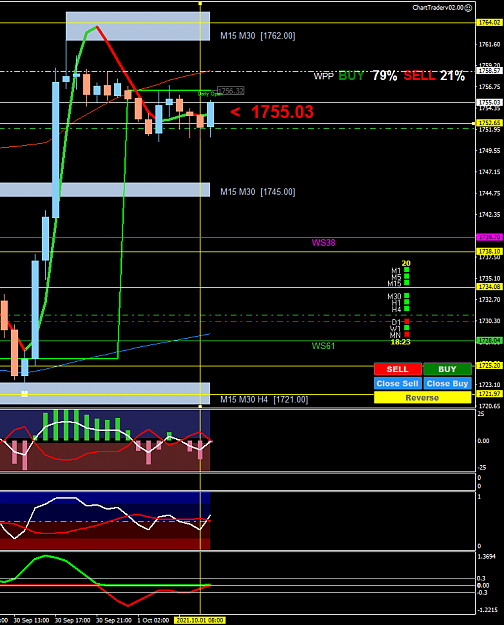Click the Close Sell button
Viewport: 504px width, 625px height.
pos(398,383)
